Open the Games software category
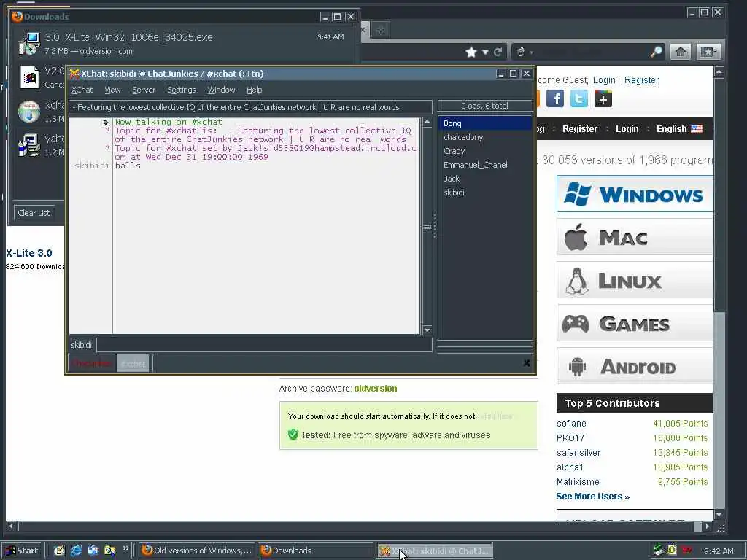Screen dimensions: 747x560 pyautogui.click(x=635, y=323)
